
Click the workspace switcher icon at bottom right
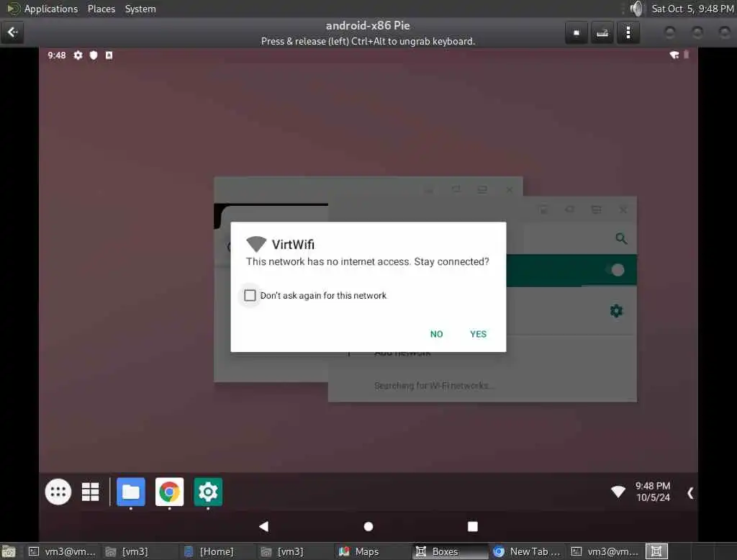point(656,551)
